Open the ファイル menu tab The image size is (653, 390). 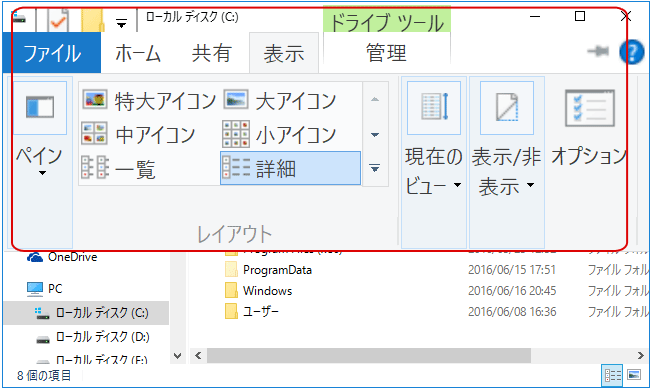[52, 53]
